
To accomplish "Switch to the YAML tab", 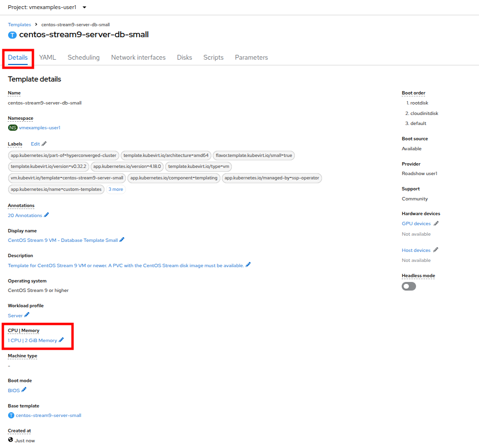I will coord(48,57).
